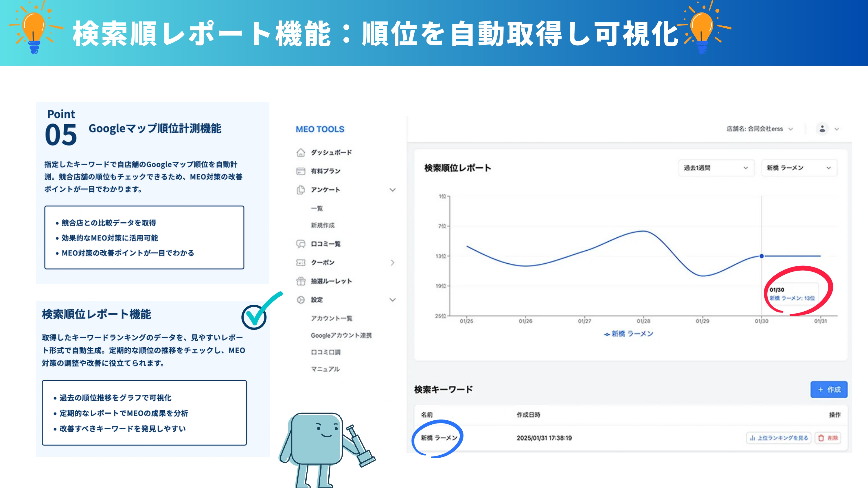Click the 01/31 x-axis label
Screen dimensions: 868x488
[x=821, y=321]
